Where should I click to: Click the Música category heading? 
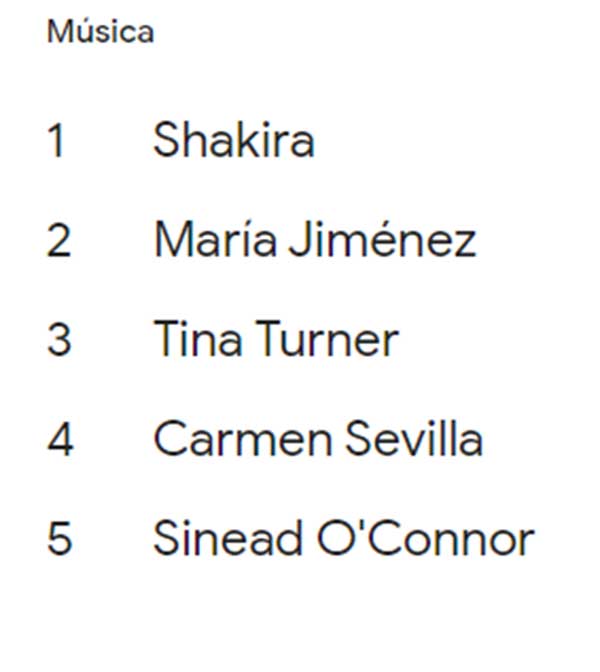click(100, 32)
